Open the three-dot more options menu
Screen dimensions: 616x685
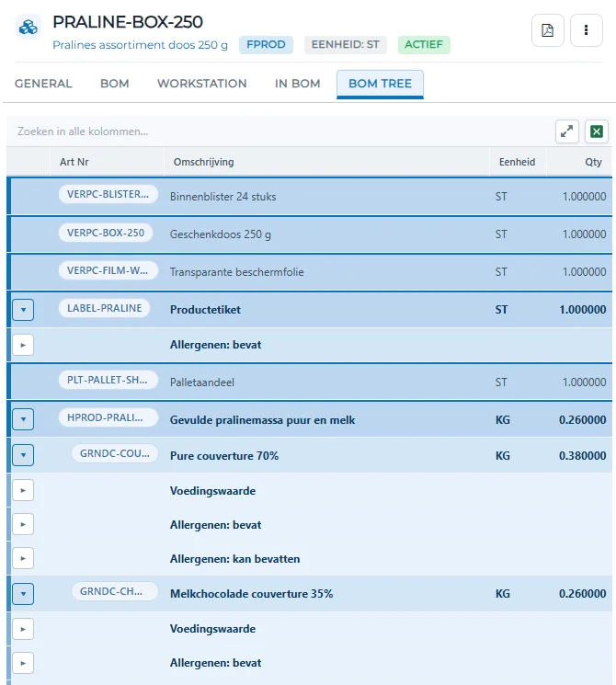(587, 30)
